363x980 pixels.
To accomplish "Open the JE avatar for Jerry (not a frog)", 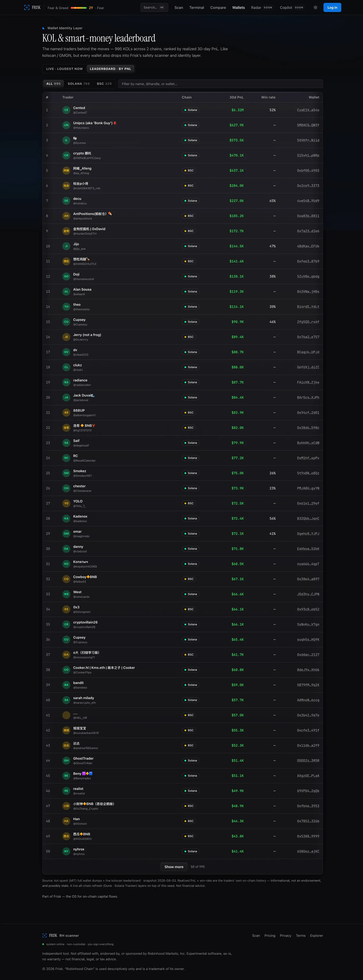I will [66, 337].
